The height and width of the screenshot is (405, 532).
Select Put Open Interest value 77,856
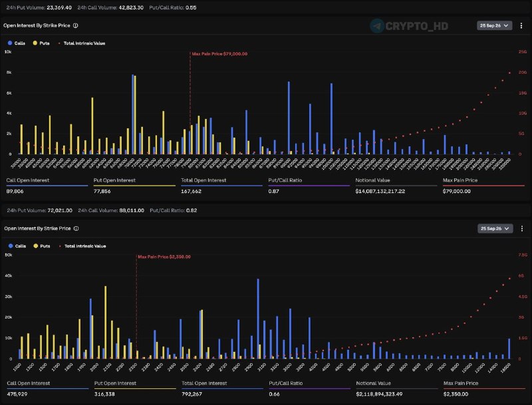coord(102,191)
